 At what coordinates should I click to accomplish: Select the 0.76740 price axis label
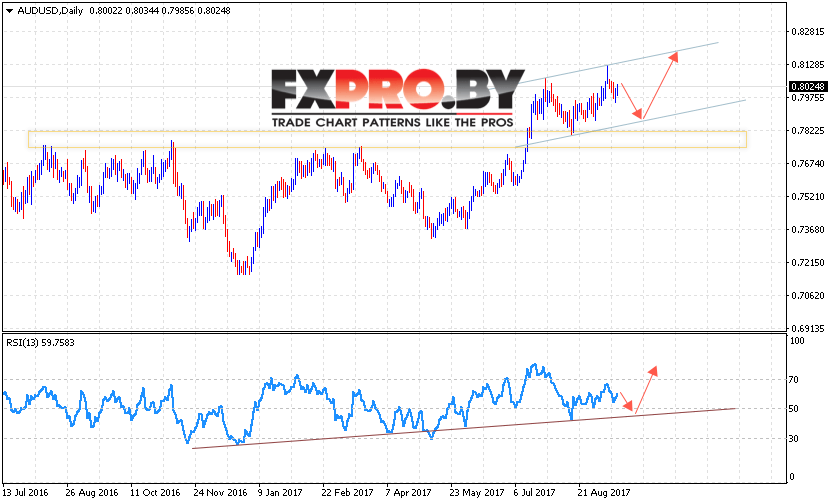[808, 163]
